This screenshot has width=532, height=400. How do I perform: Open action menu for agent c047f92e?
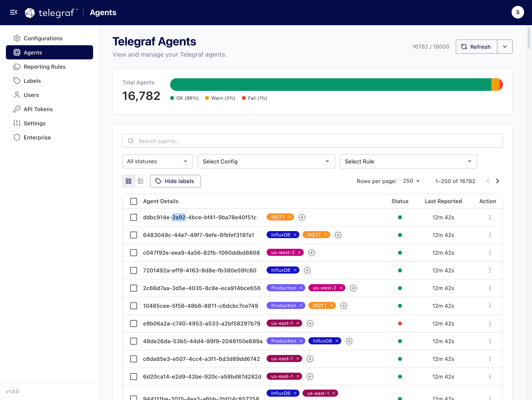click(490, 253)
